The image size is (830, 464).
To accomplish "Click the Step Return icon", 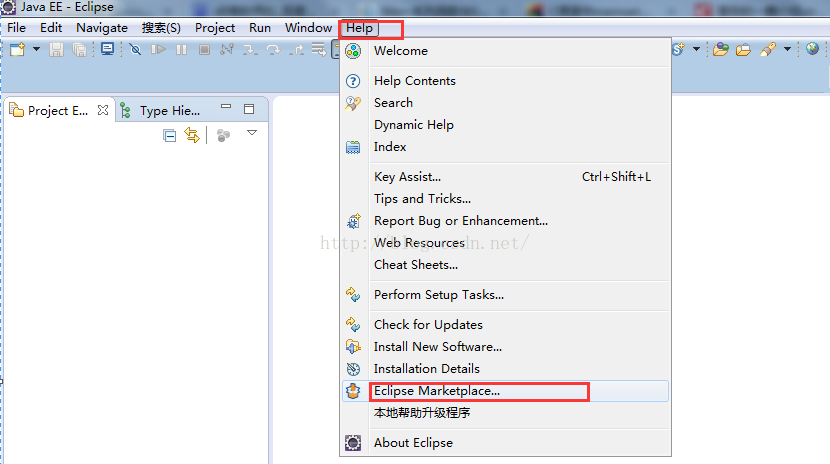I will pyautogui.click(x=296, y=50).
